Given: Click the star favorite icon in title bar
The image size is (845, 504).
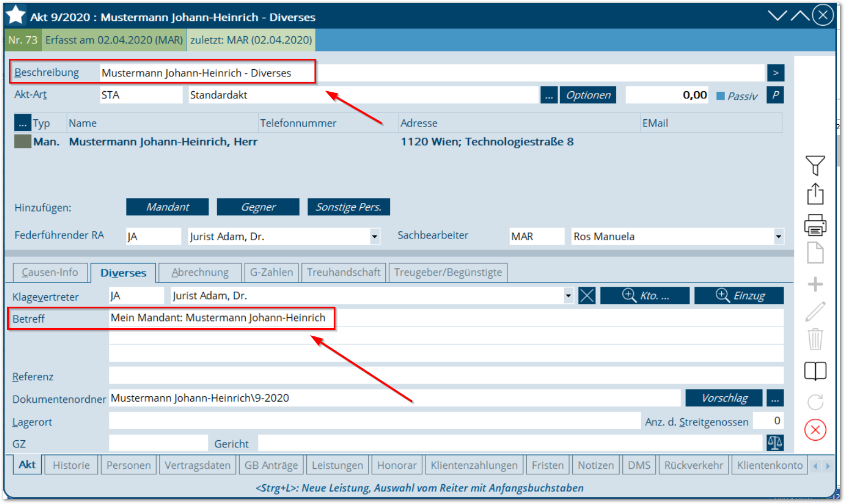Looking at the screenshot, I should click(x=16, y=15).
